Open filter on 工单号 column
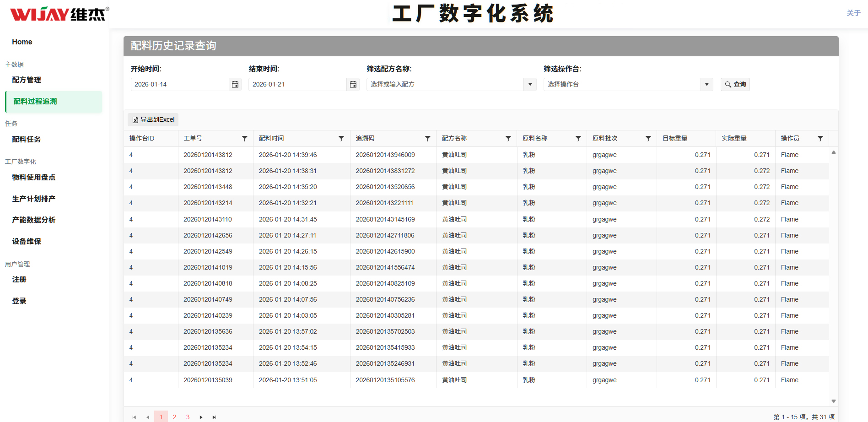 coord(245,138)
